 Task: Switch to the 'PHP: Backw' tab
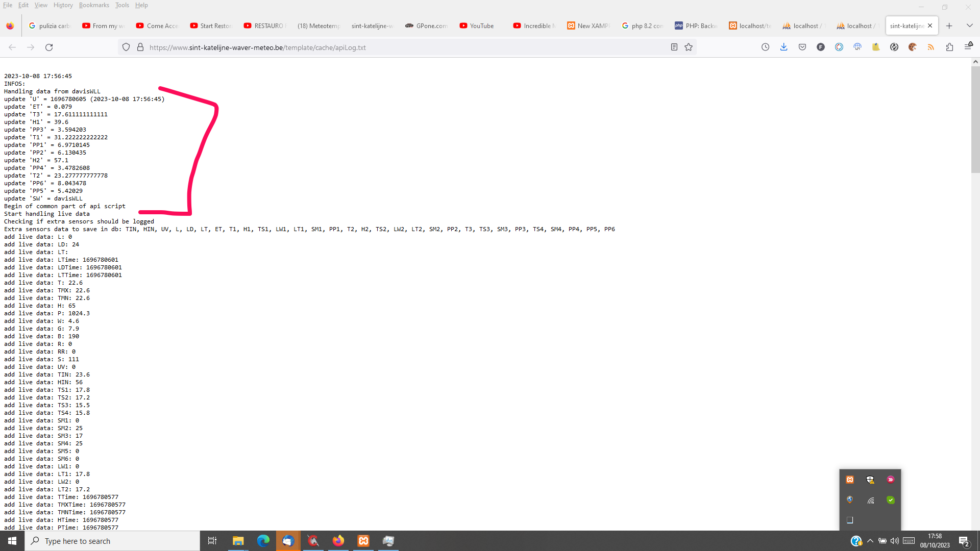coord(696,26)
